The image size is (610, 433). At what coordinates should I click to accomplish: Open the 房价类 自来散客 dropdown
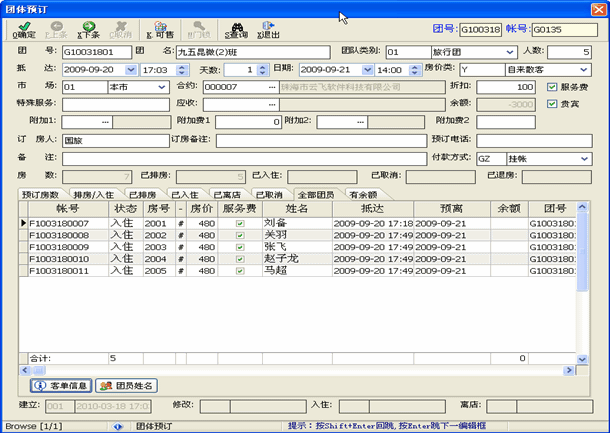click(x=584, y=70)
